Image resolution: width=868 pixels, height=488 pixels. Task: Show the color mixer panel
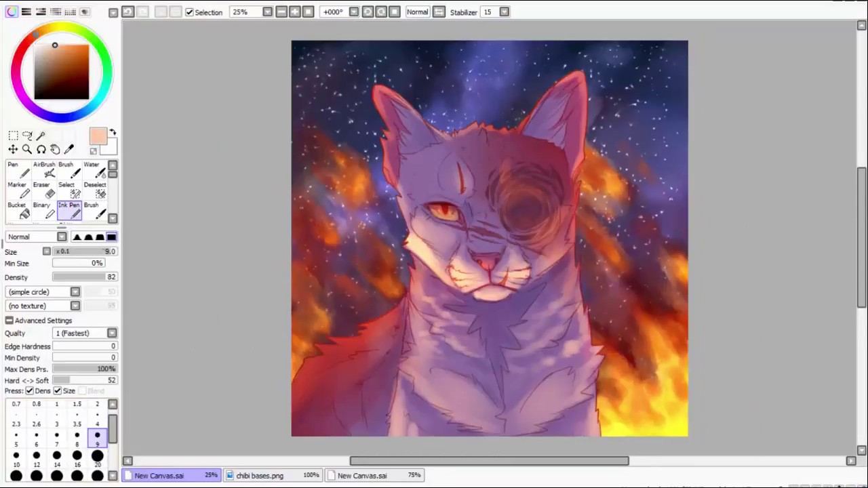pyautogui.click(x=56, y=12)
